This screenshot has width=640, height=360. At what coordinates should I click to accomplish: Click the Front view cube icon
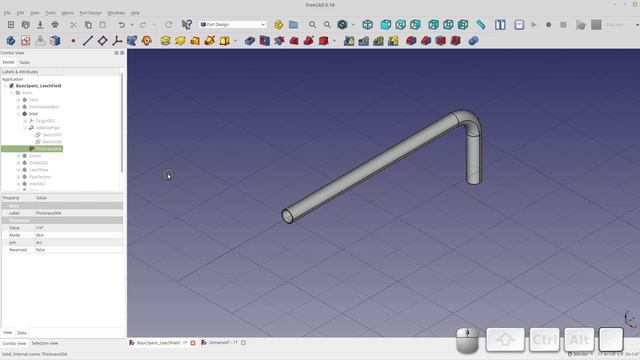click(x=386, y=24)
